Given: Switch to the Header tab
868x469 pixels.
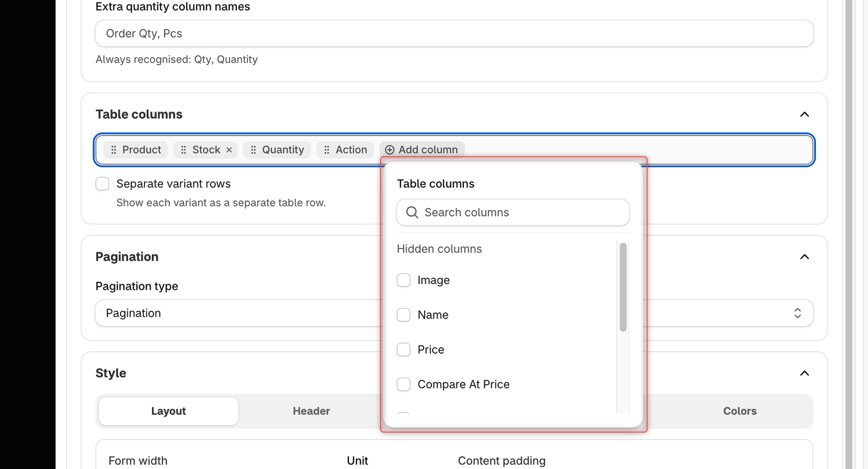Looking at the screenshot, I should point(311,411).
